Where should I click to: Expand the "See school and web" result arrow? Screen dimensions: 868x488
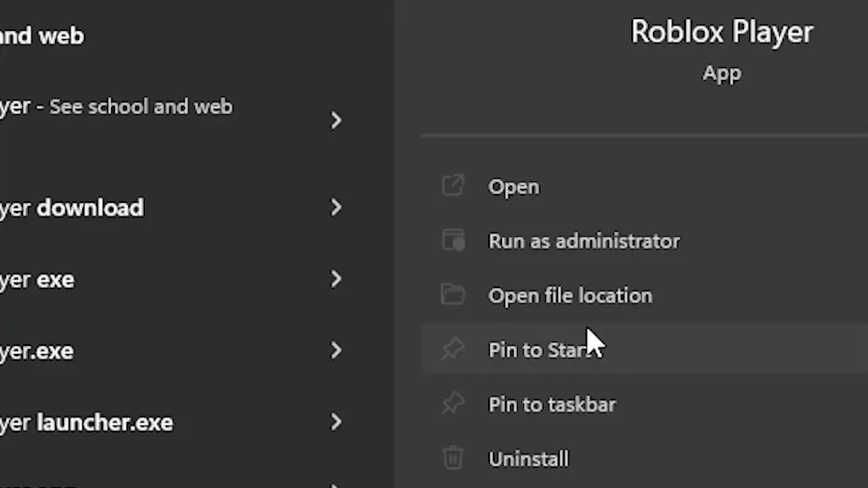tap(336, 121)
